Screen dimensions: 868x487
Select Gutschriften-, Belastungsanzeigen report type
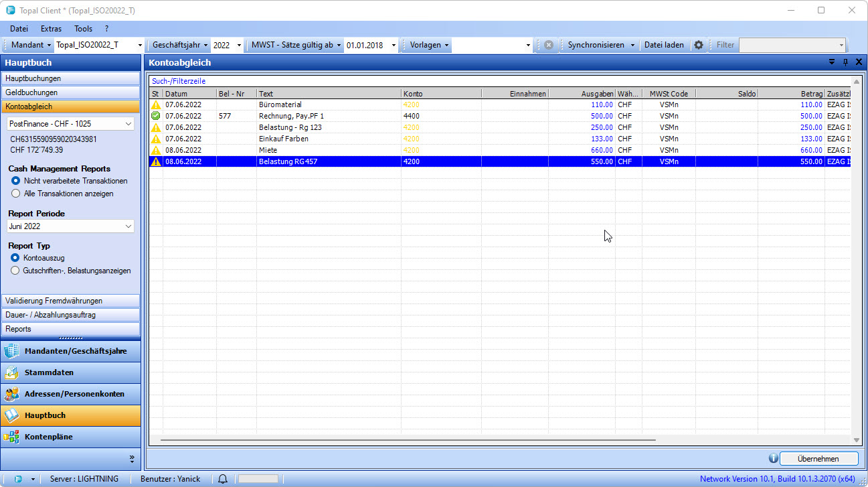(x=15, y=271)
